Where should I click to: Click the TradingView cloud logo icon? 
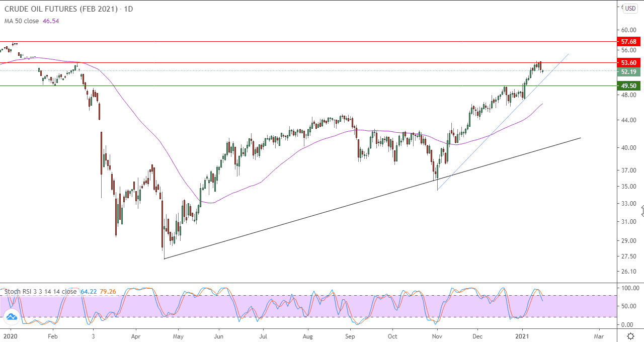pyautogui.click(x=11, y=316)
